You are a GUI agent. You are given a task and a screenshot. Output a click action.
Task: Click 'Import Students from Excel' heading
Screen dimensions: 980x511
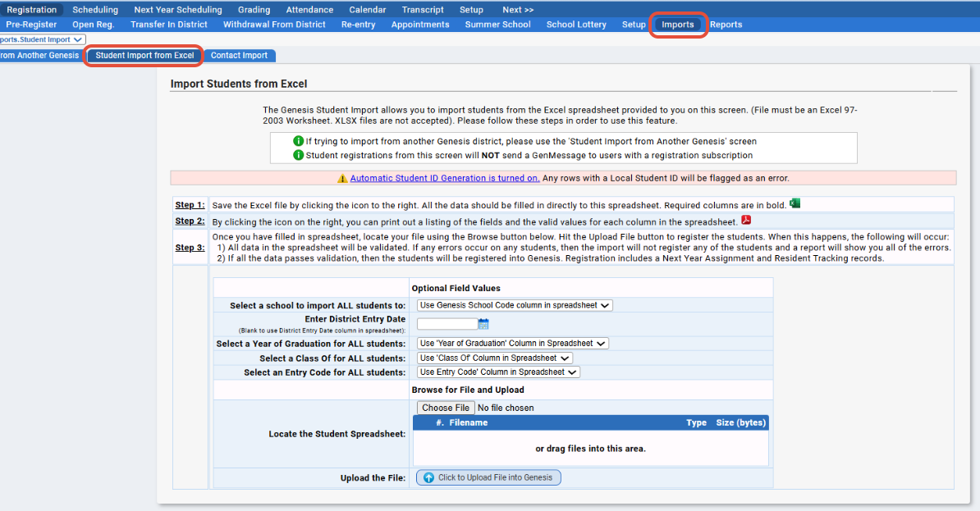pyautogui.click(x=239, y=84)
